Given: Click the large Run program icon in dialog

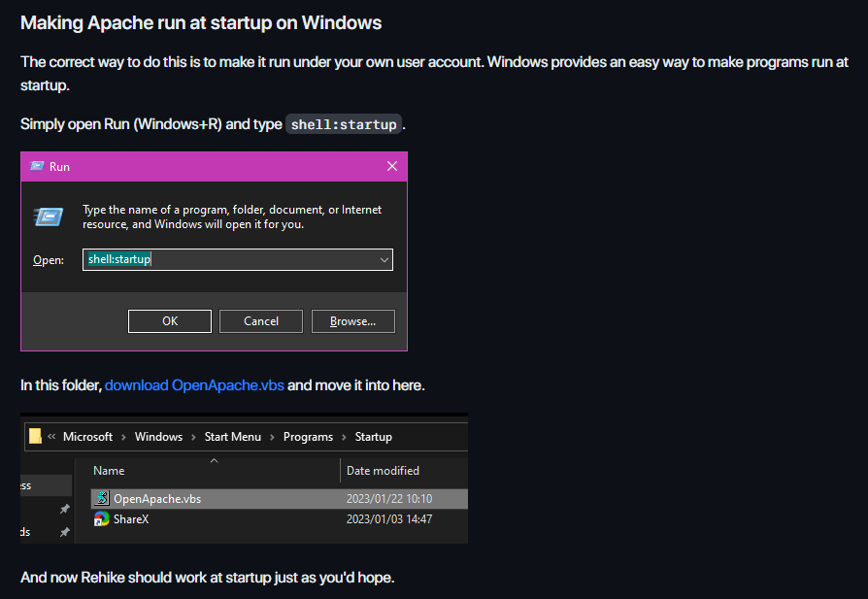Looking at the screenshot, I should (49, 216).
